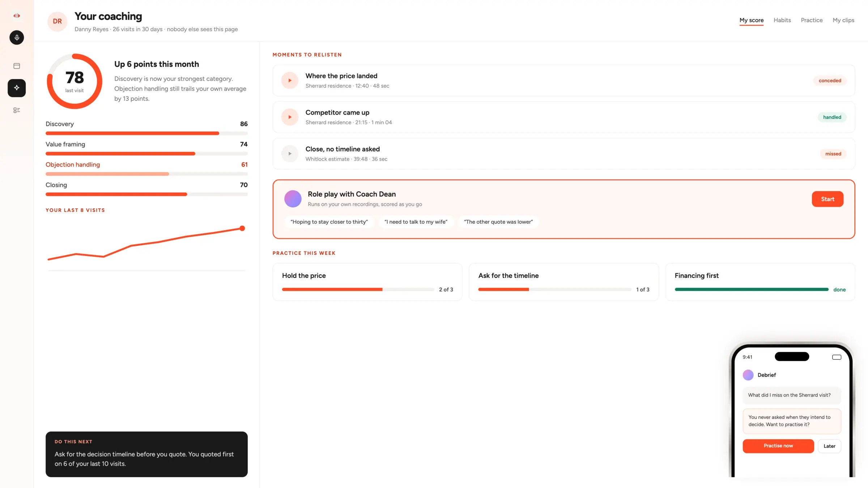The image size is (868, 488).
Task: Open the 'Financing first' card title
Action: click(x=697, y=275)
